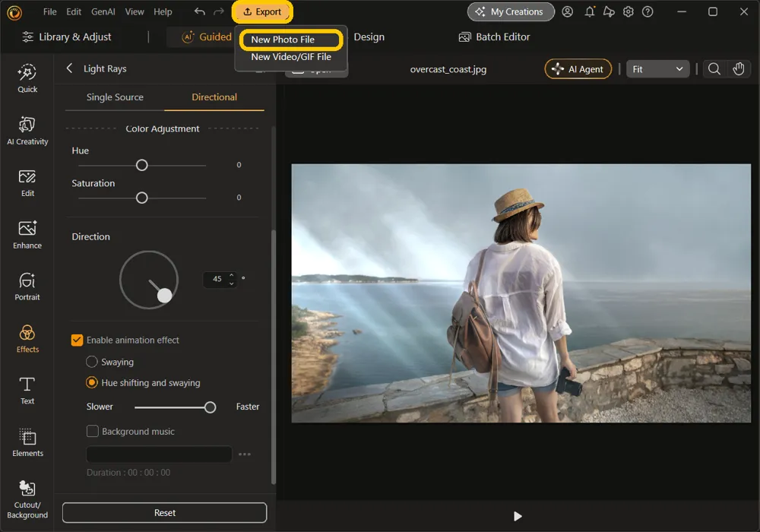Open the Batch Editor

point(495,36)
